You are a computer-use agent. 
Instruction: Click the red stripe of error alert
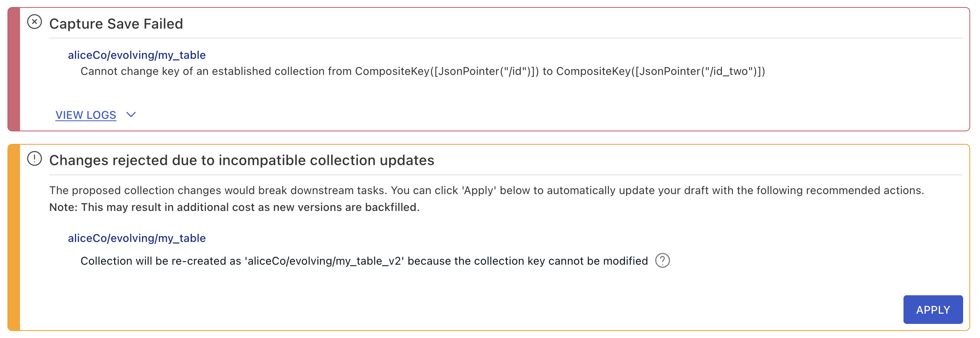click(x=14, y=69)
